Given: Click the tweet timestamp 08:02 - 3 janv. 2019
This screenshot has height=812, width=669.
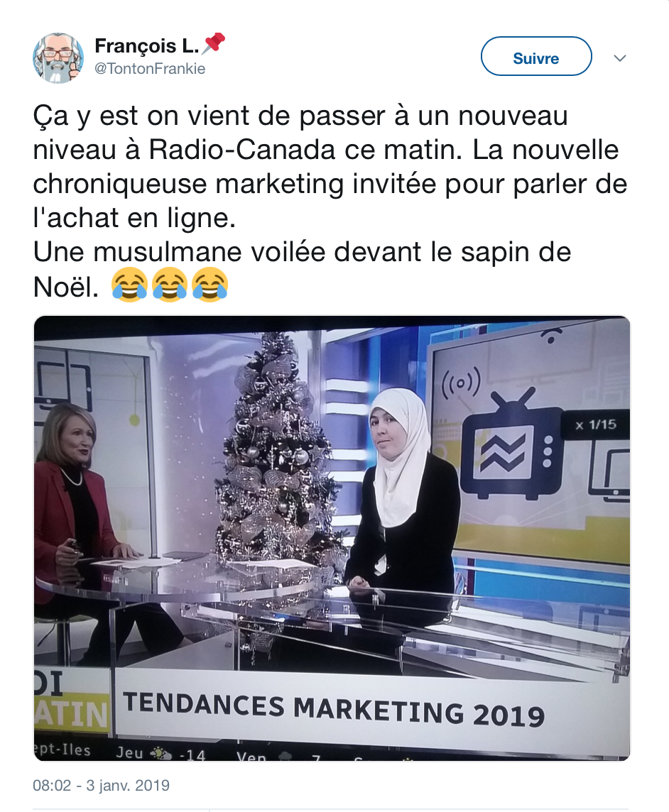Looking at the screenshot, I should click(x=101, y=785).
